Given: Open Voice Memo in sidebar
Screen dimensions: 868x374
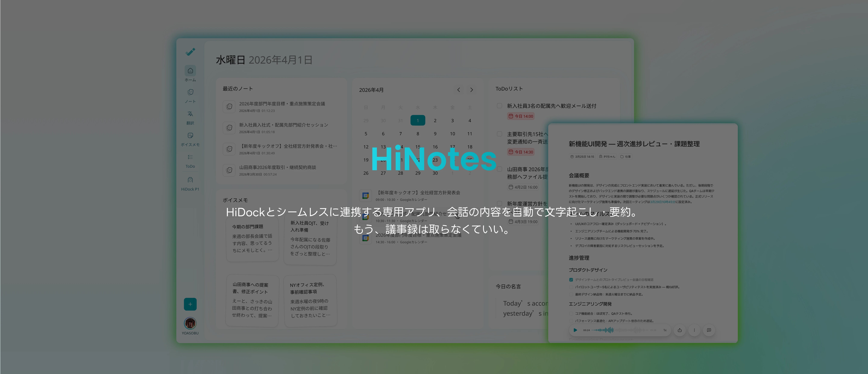Looking at the screenshot, I should [190, 136].
